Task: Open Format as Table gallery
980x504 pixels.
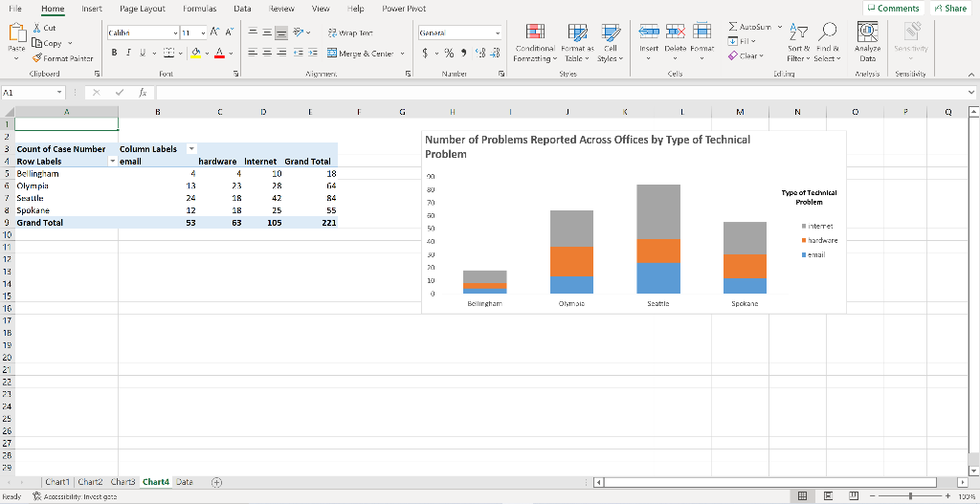Action: pos(577,43)
